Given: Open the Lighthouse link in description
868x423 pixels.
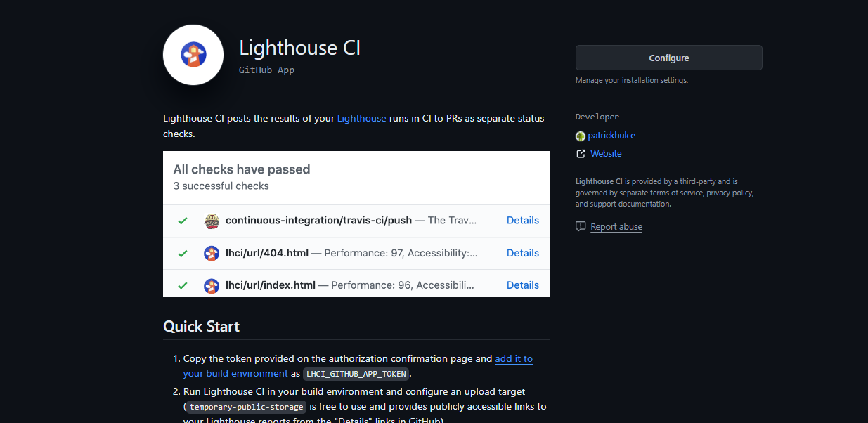Looking at the screenshot, I should click(361, 118).
